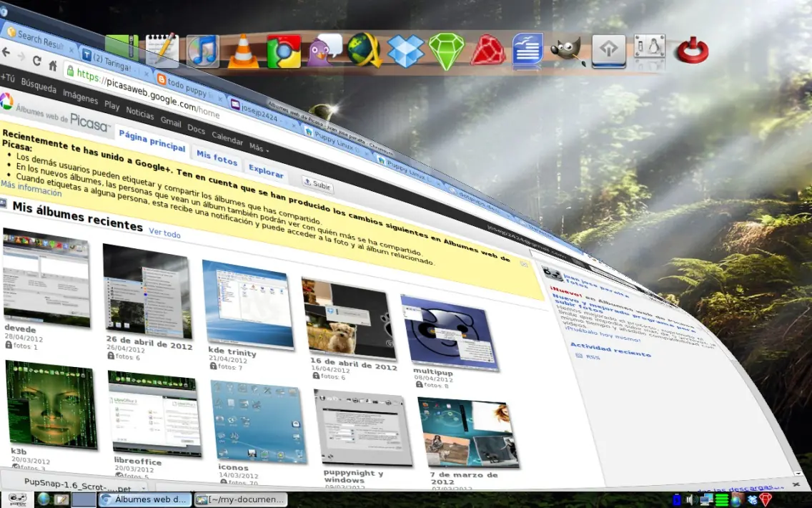812x508 pixels.
Task: Click the Dropbox tray icon
Action: coord(752,500)
